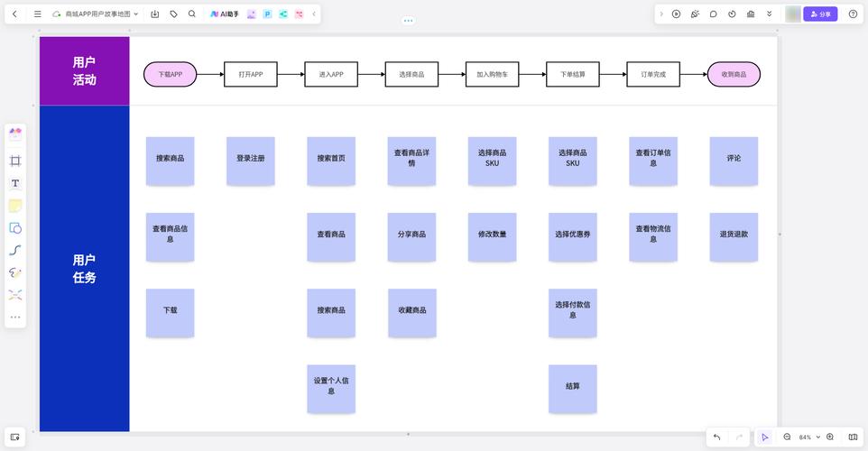Go back using the left arrow icon
Image resolution: width=868 pixels, height=451 pixels.
pyautogui.click(x=15, y=14)
